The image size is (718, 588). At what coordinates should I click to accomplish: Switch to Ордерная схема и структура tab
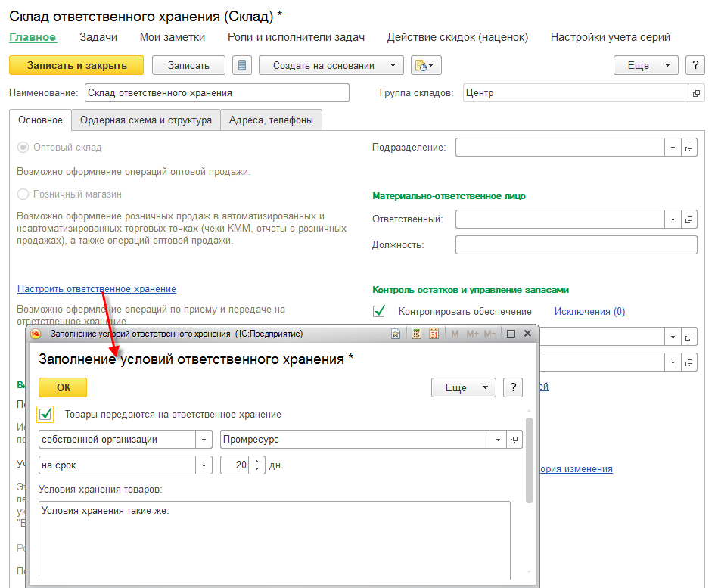tap(146, 120)
